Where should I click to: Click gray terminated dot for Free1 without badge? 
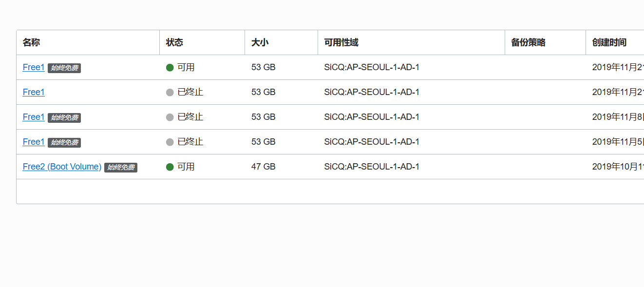point(170,93)
